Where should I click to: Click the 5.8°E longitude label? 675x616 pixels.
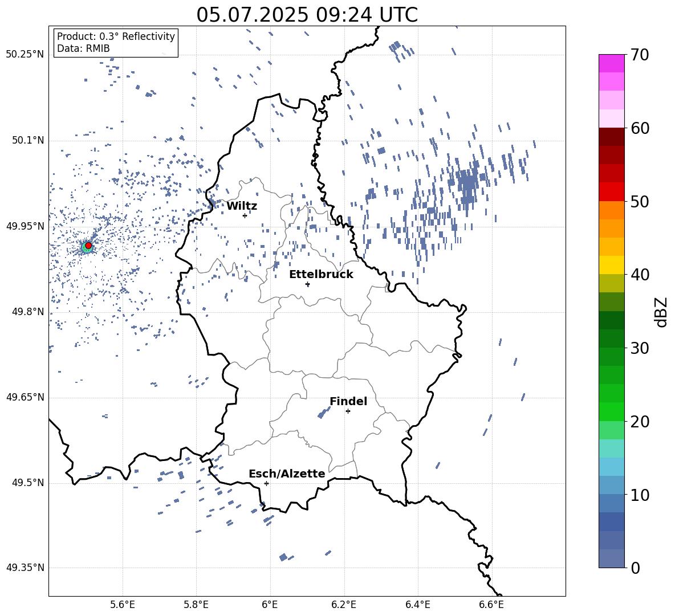pyautogui.click(x=196, y=605)
